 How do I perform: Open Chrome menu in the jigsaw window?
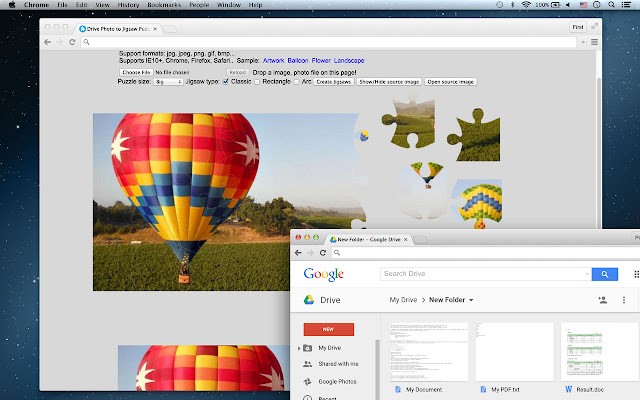click(594, 43)
